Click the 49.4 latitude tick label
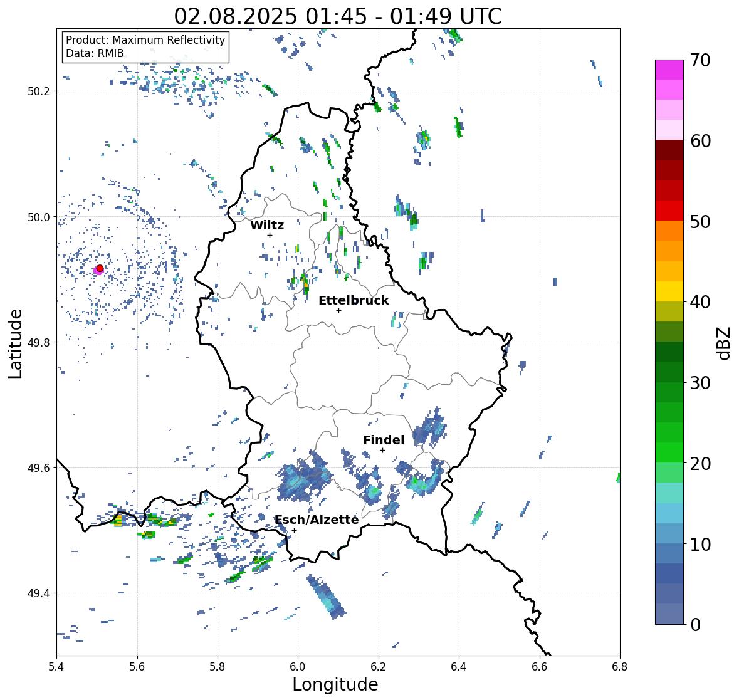739x700 pixels. point(39,593)
